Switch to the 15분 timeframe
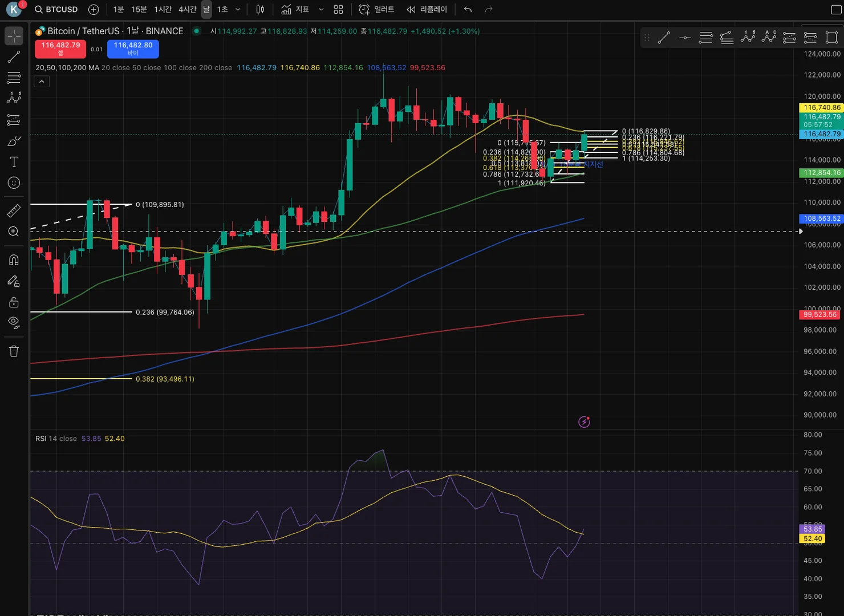 139,9
